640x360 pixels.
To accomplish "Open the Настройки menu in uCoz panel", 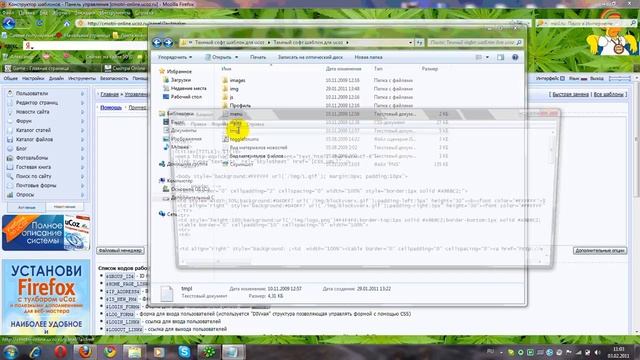I will click(x=33, y=78).
